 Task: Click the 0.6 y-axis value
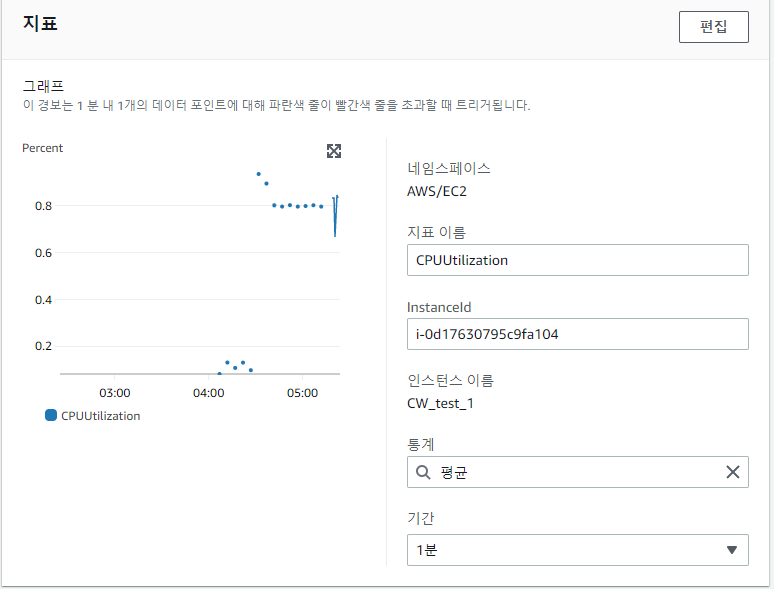(43, 253)
